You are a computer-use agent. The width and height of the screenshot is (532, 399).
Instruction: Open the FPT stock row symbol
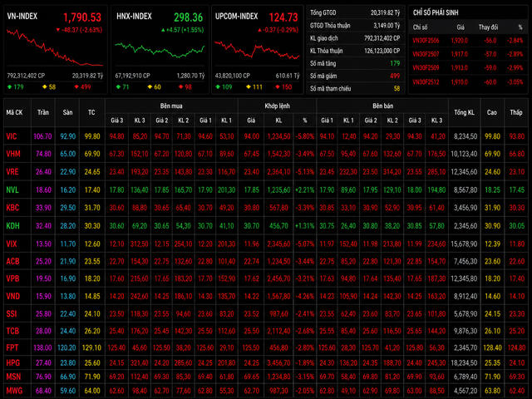[x=12, y=347]
